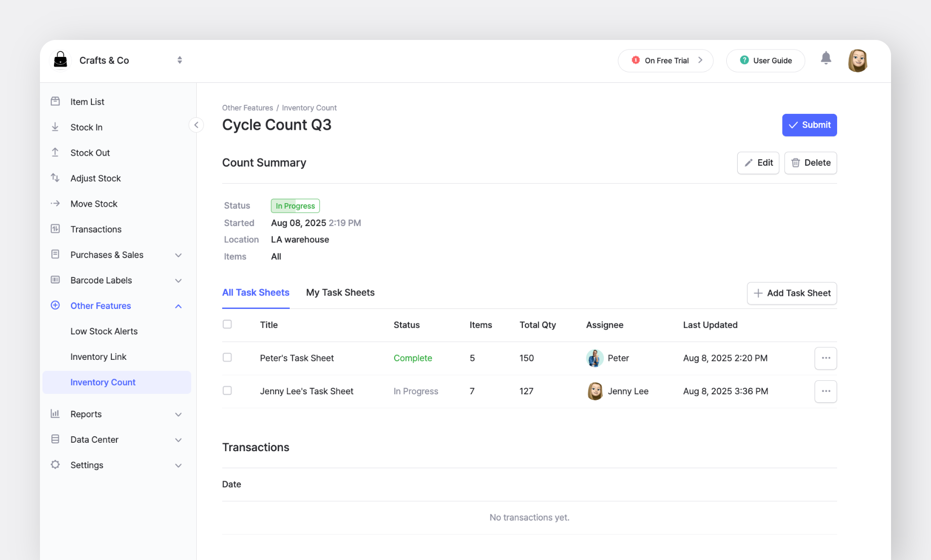Open the Transactions ledger icon
This screenshot has height=560, width=931.
(x=55, y=229)
